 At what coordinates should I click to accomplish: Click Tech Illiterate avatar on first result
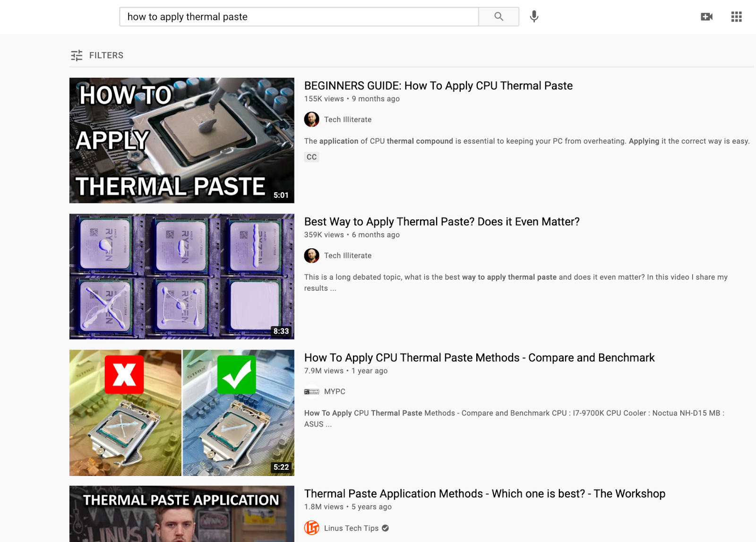(x=312, y=119)
